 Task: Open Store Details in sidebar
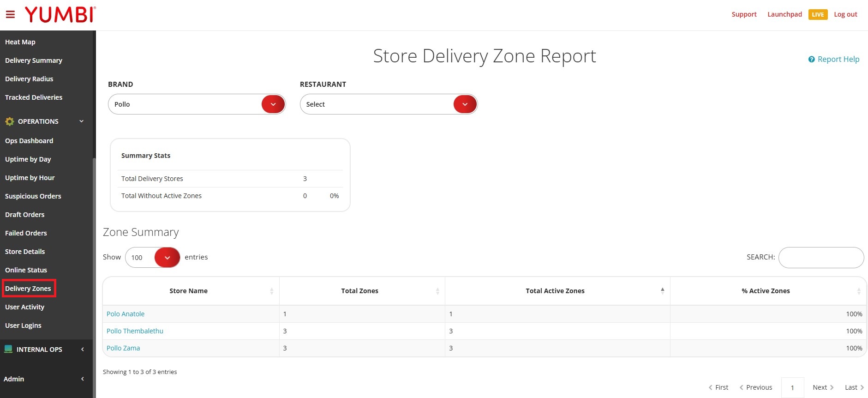(x=25, y=252)
